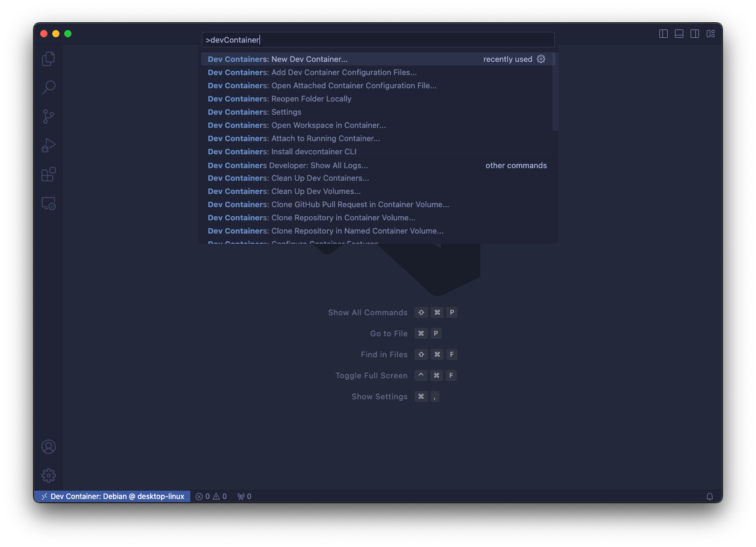Click the forwarded ports indicator showing 0

(244, 497)
